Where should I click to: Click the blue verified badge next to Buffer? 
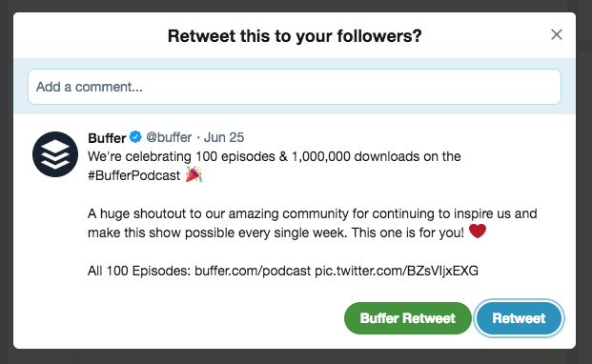click(135, 137)
